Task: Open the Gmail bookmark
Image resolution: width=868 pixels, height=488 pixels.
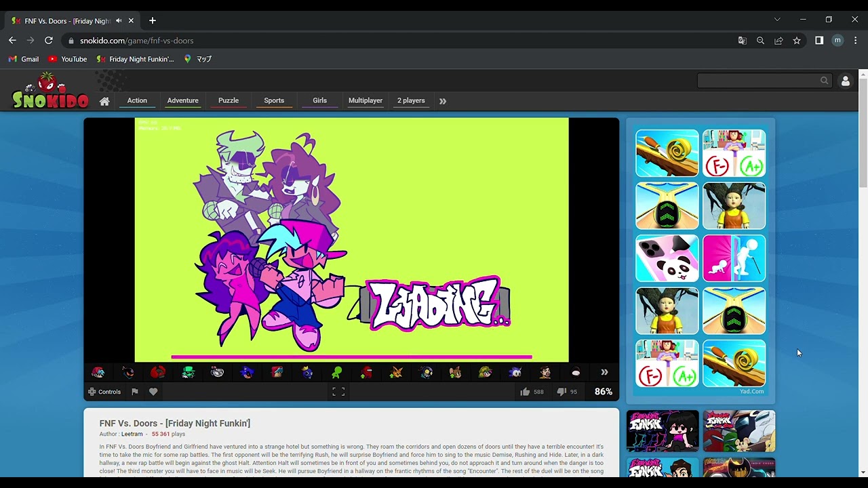Action: (x=24, y=59)
